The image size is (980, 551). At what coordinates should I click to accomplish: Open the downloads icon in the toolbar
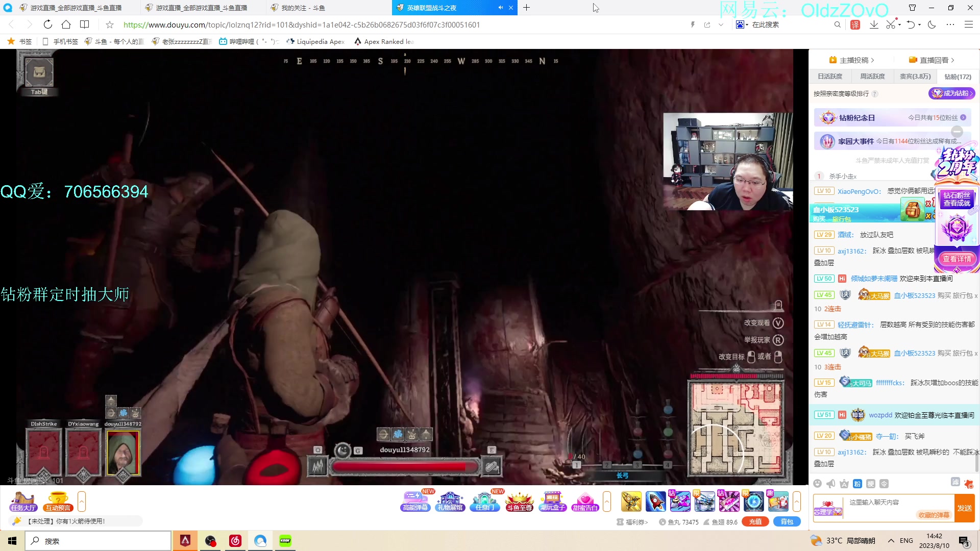(874, 24)
